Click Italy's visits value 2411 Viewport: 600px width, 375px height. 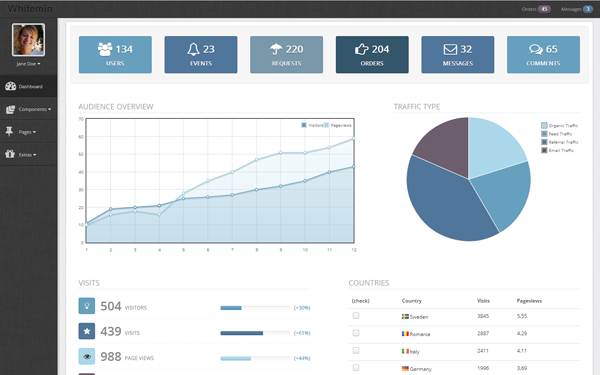point(483,351)
